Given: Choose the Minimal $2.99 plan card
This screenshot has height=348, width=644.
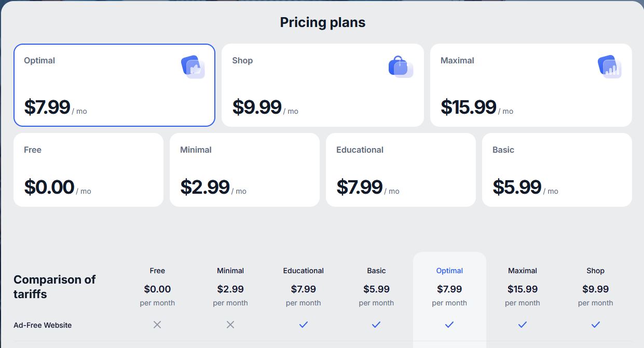Looking at the screenshot, I should [x=244, y=170].
